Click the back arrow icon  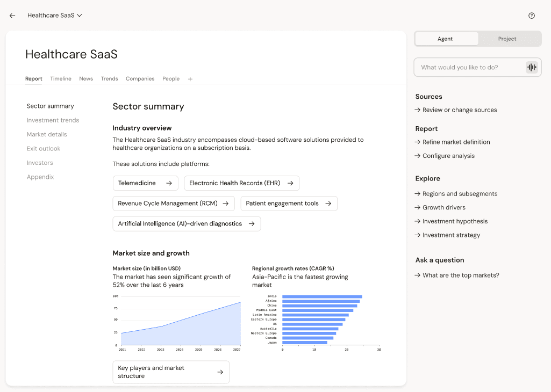tap(12, 16)
